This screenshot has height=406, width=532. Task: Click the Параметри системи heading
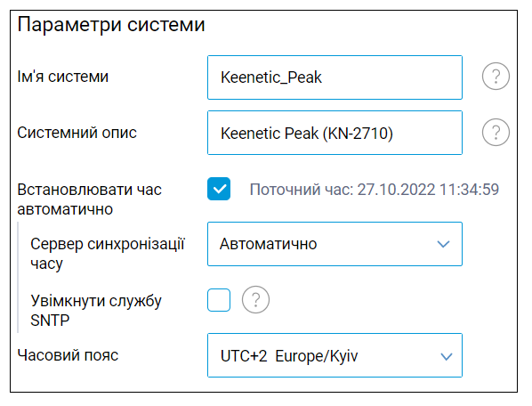[x=111, y=25]
